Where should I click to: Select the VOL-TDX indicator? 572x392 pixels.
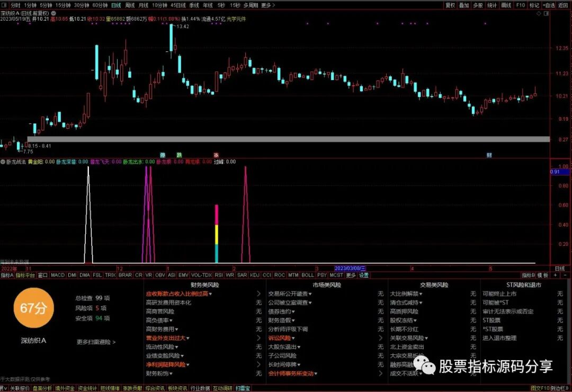[x=201, y=275]
